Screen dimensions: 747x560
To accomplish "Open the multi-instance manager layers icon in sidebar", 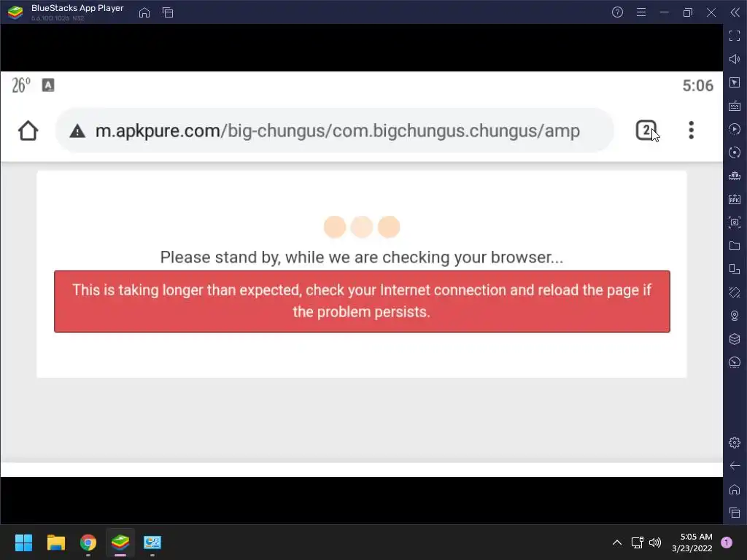I will coord(735,339).
